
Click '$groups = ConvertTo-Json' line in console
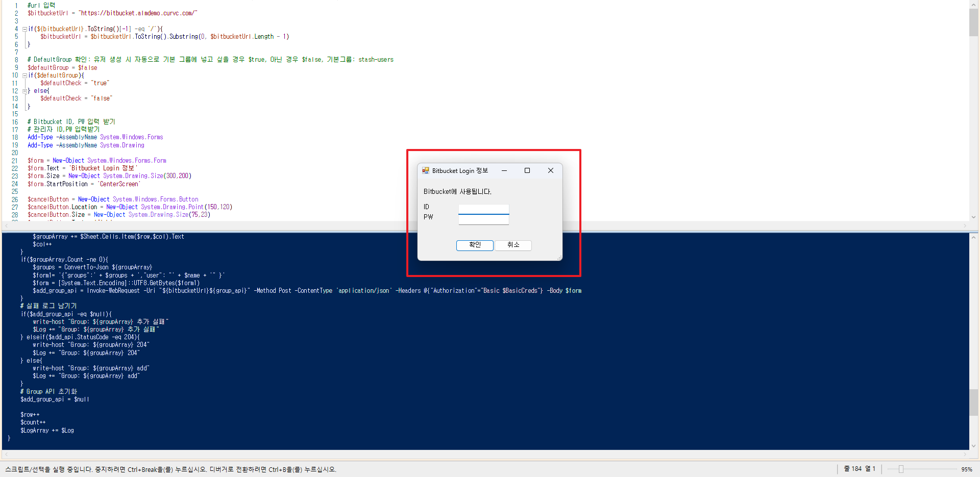(92, 267)
